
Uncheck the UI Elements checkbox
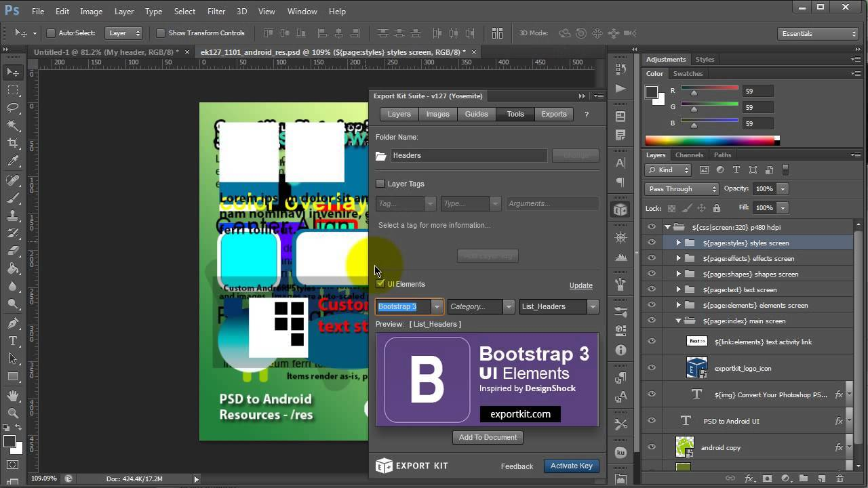click(x=380, y=284)
